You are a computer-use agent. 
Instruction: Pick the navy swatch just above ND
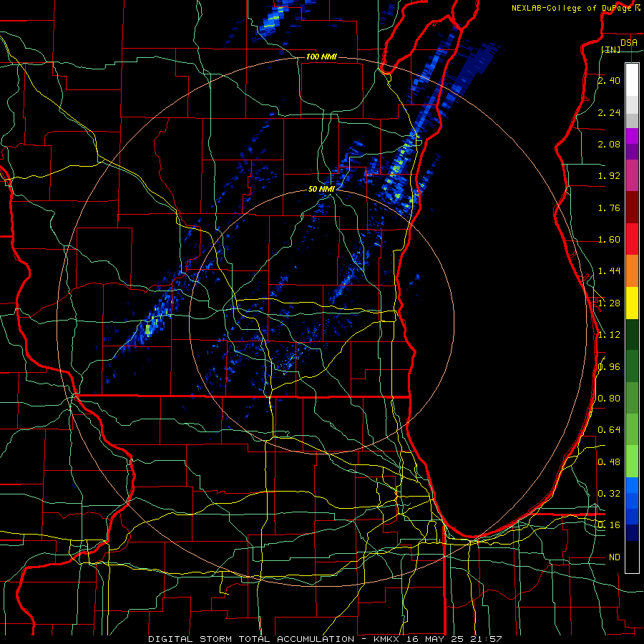(x=632, y=533)
